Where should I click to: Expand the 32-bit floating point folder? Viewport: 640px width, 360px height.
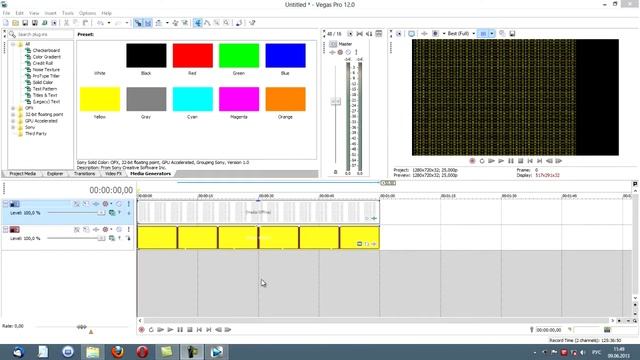pos(13,115)
